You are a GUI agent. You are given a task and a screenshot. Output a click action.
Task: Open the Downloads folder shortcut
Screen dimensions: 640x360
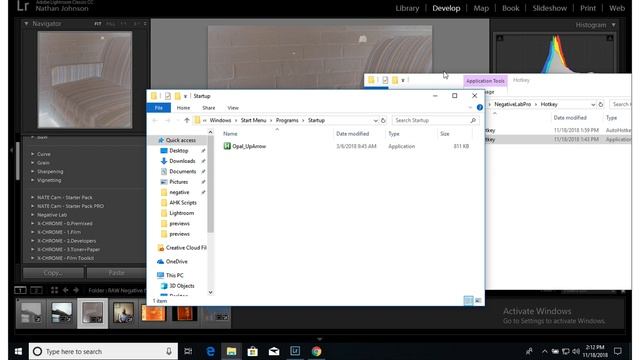point(182,161)
